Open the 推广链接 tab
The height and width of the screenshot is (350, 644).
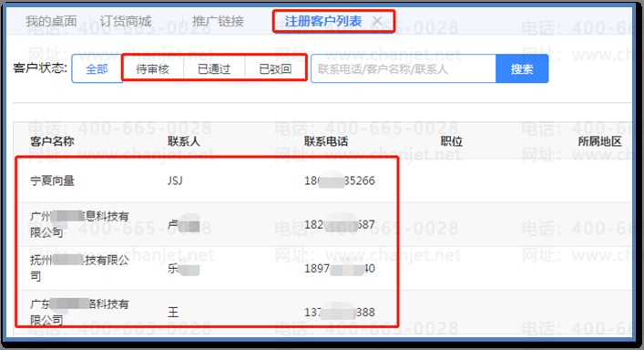point(218,21)
